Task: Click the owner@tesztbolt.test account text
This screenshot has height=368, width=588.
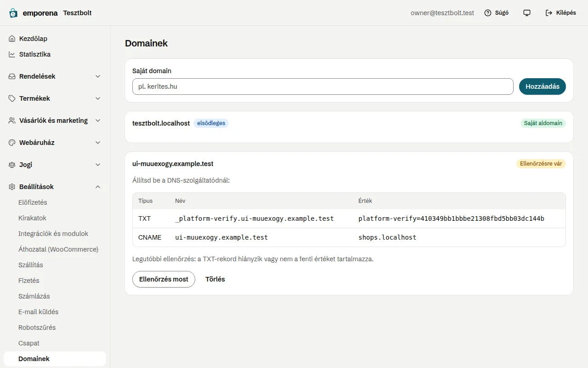Action: tap(442, 13)
